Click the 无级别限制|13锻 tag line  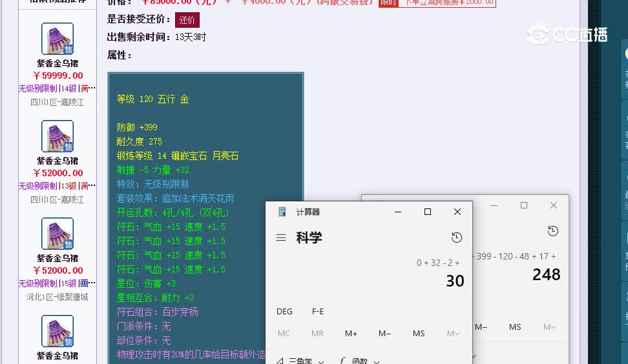(x=57, y=186)
